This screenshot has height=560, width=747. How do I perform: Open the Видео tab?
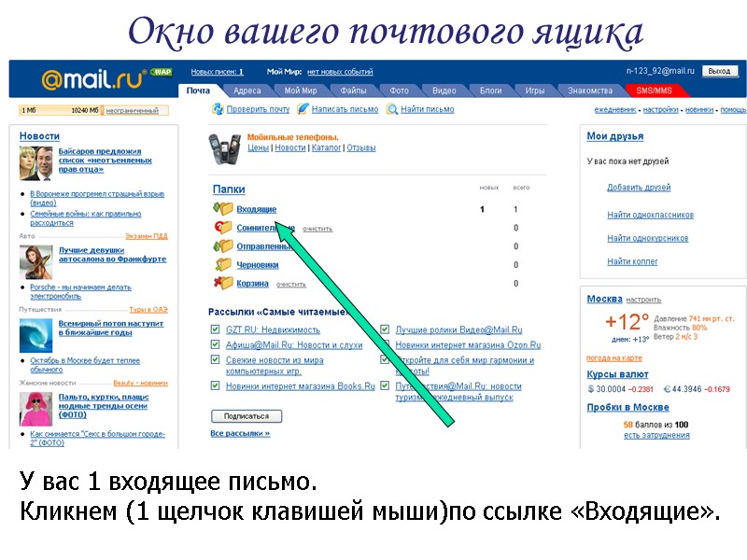[444, 91]
